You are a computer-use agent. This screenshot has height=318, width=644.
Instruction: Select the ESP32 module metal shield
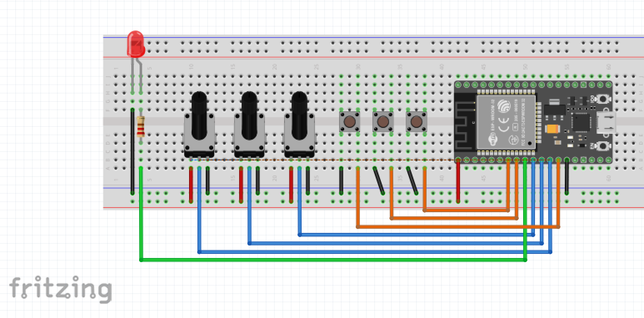(x=506, y=122)
